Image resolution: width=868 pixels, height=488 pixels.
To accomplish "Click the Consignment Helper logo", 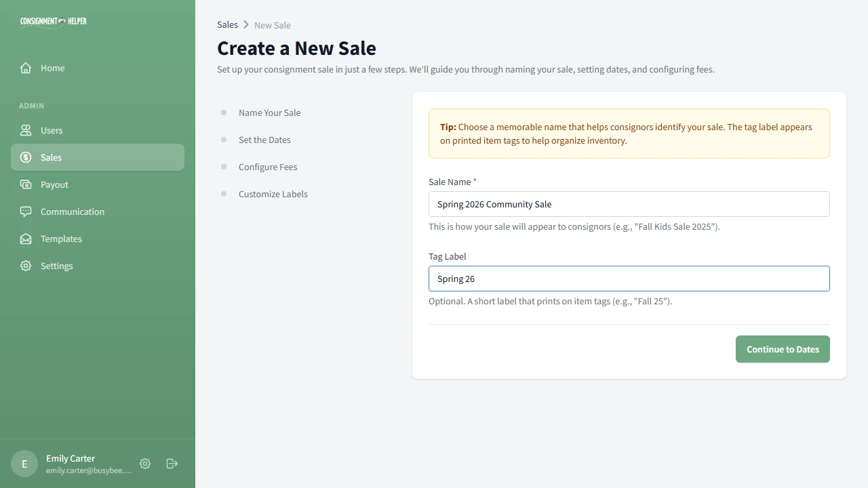I will pyautogui.click(x=53, y=21).
